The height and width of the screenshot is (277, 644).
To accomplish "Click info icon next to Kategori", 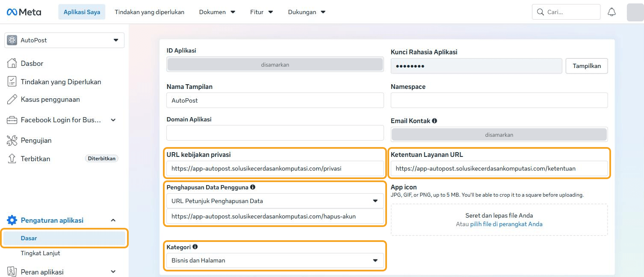I will click(x=195, y=247).
